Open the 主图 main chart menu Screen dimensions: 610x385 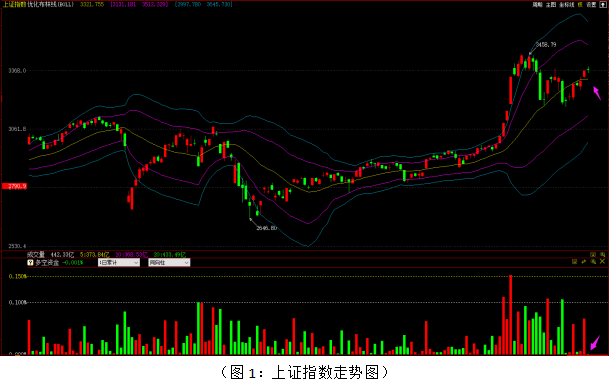coord(551,5)
